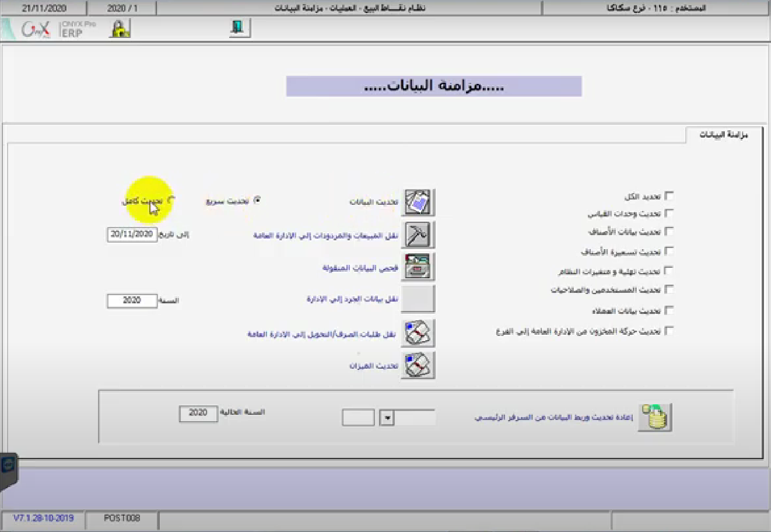
Task: Select the تحديث كامل (full update) radio button
Action: click(171, 200)
